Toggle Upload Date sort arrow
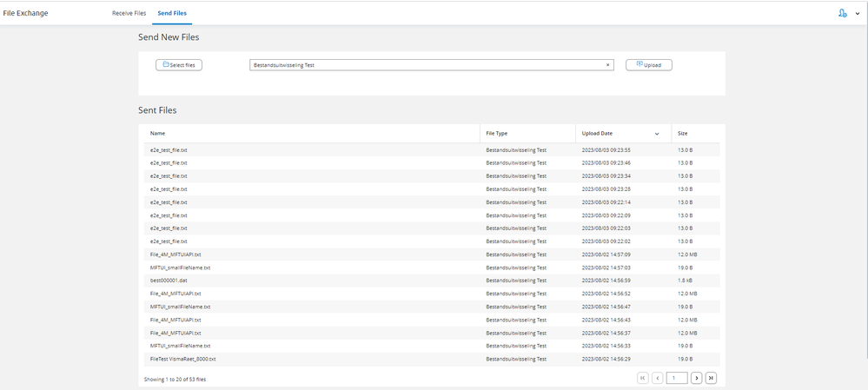Viewport: 868px width, 390px height. coord(657,134)
